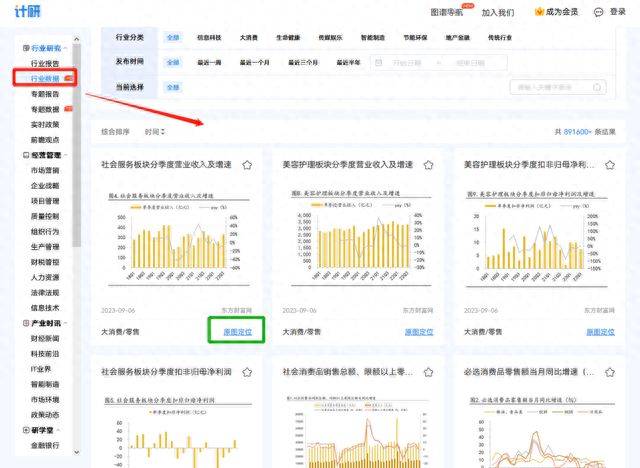Collapse the 研学堂 sidebar group
This screenshot has height=468, width=640.
click(58, 430)
